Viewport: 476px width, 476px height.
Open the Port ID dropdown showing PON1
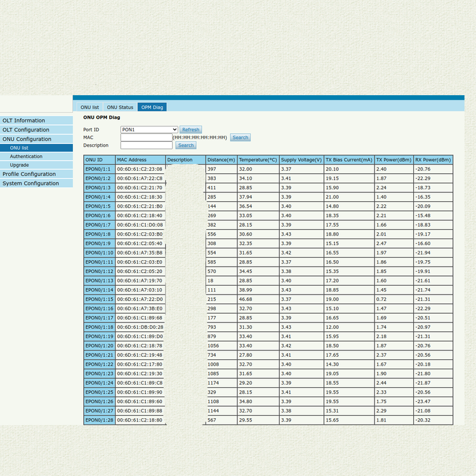(149, 129)
